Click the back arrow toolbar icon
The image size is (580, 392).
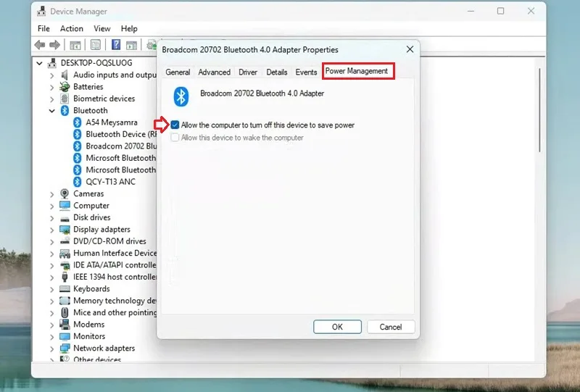click(x=40, y=45)
